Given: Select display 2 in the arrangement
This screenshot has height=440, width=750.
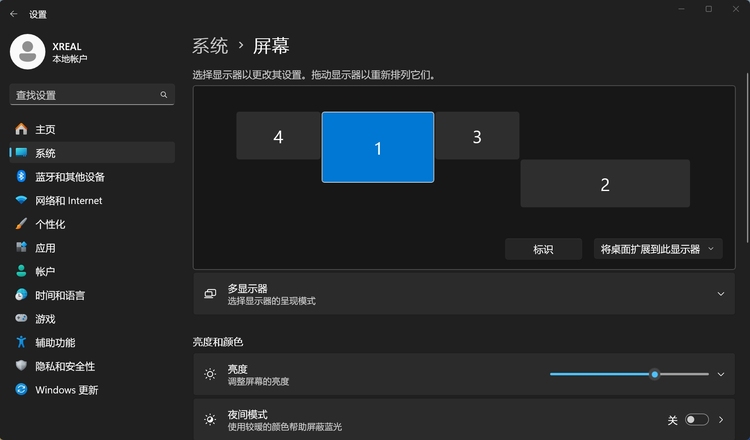Looking at the screenshot, I should tap(605, 184).
